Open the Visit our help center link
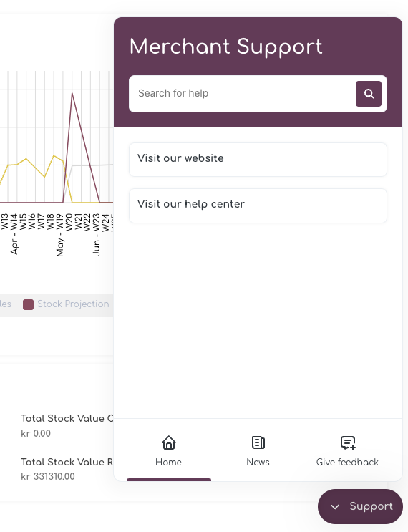Image resolution: width=408 pixels, height=532 pixels. coord(258,205)
